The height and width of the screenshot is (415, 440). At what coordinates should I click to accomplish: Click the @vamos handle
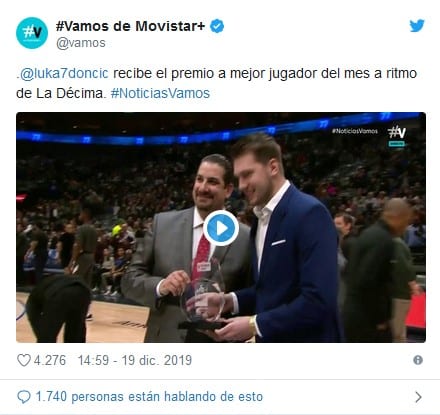click(81, 43)
